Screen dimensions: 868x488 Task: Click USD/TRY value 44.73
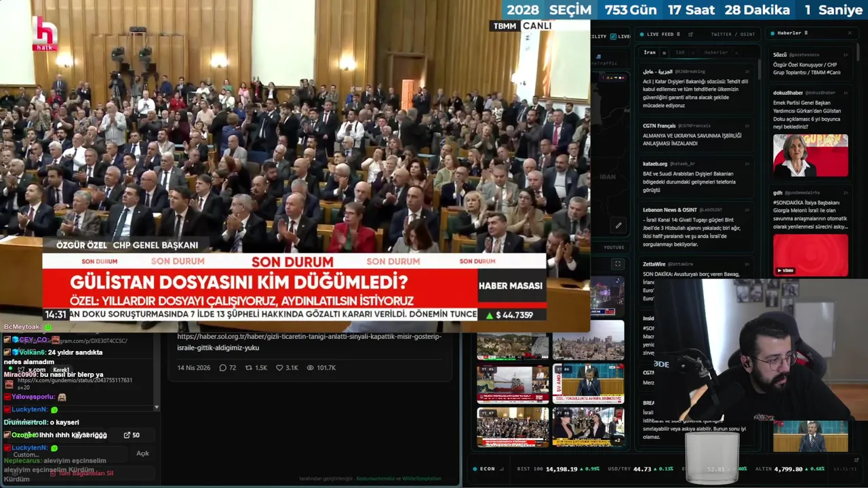click(x=642, y=469)
